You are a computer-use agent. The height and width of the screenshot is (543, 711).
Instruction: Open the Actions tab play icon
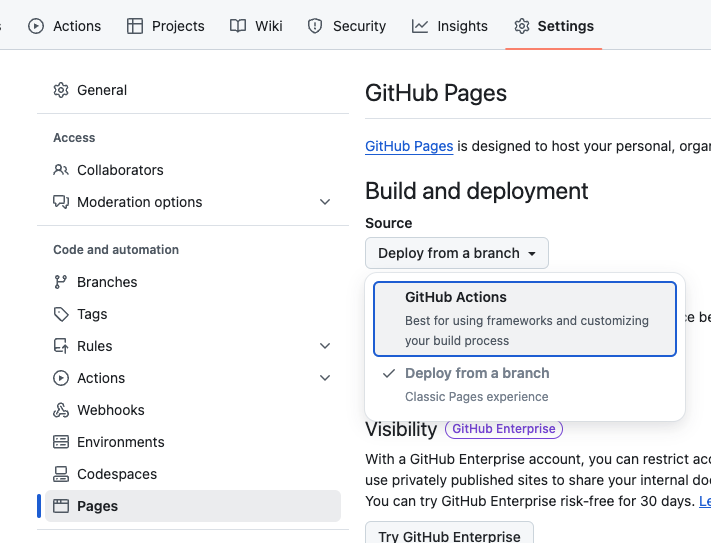click(36, 26)
